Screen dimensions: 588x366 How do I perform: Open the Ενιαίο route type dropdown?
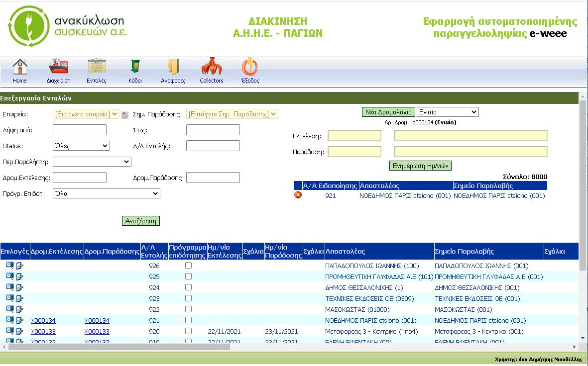[448, 112]
